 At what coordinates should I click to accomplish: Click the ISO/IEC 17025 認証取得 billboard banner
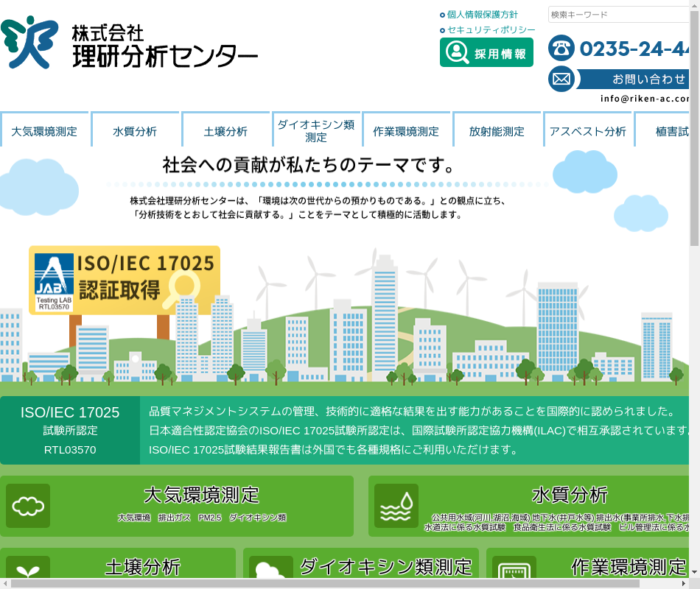[x=125, y=280]
